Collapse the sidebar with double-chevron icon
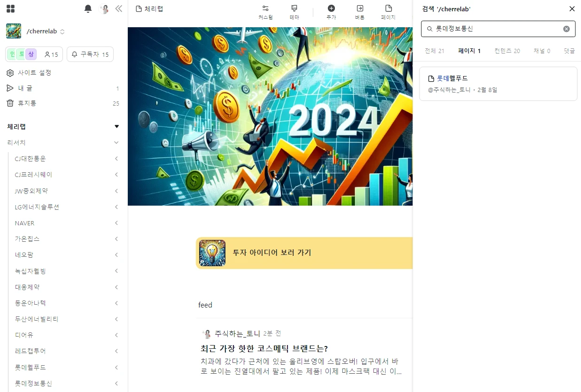581x392 pixels. tap(119, 8)
